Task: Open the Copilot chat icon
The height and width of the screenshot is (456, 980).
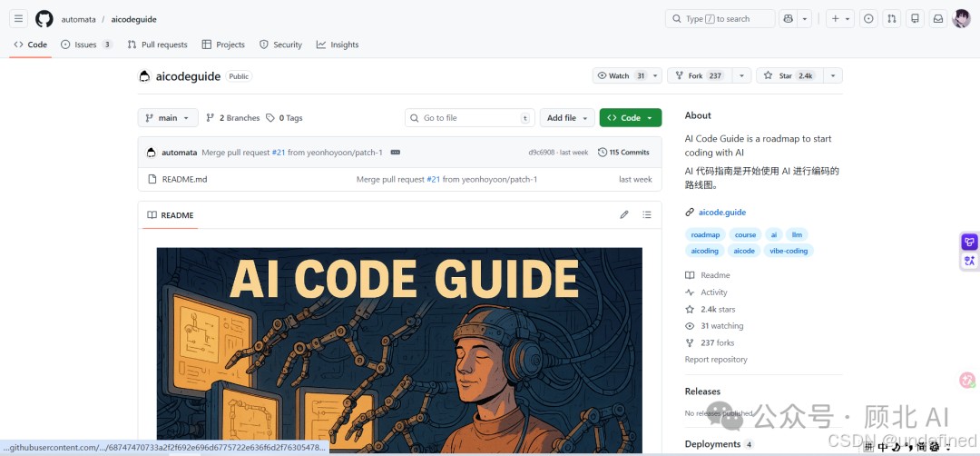Action: [x=789, y=19]
